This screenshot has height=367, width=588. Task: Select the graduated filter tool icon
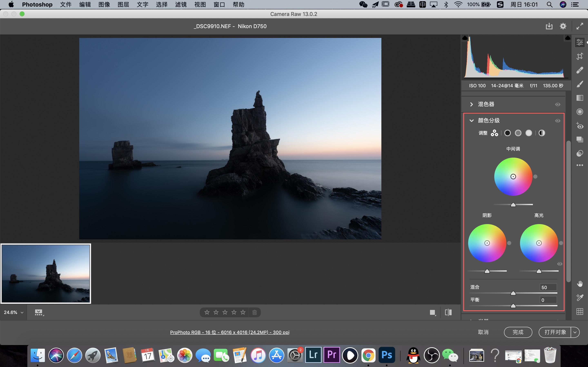[580, 98]
